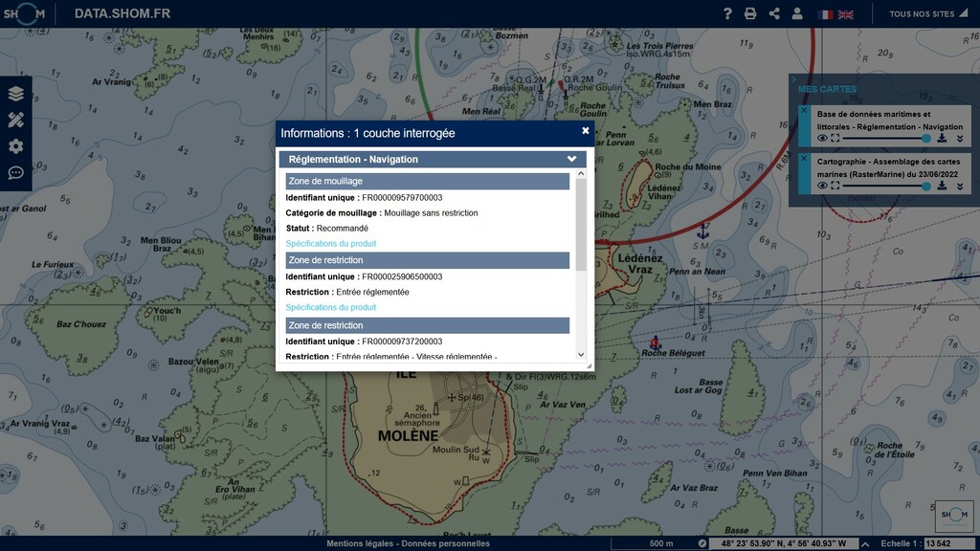The image size is (980, 551).
Task: Click the Statut Recommandé value
Action: coord(342,229)
